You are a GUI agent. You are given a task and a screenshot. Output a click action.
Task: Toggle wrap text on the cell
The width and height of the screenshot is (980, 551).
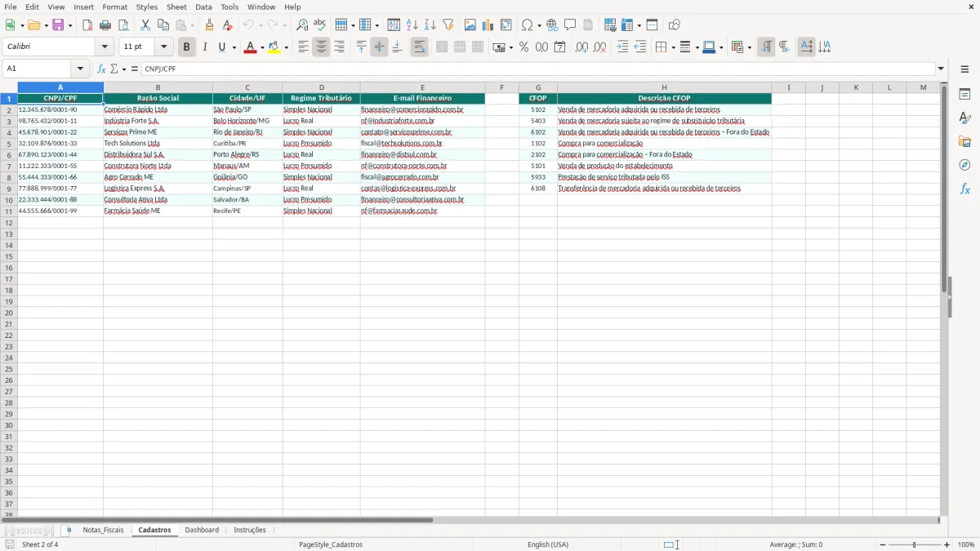tap(419, 47)
